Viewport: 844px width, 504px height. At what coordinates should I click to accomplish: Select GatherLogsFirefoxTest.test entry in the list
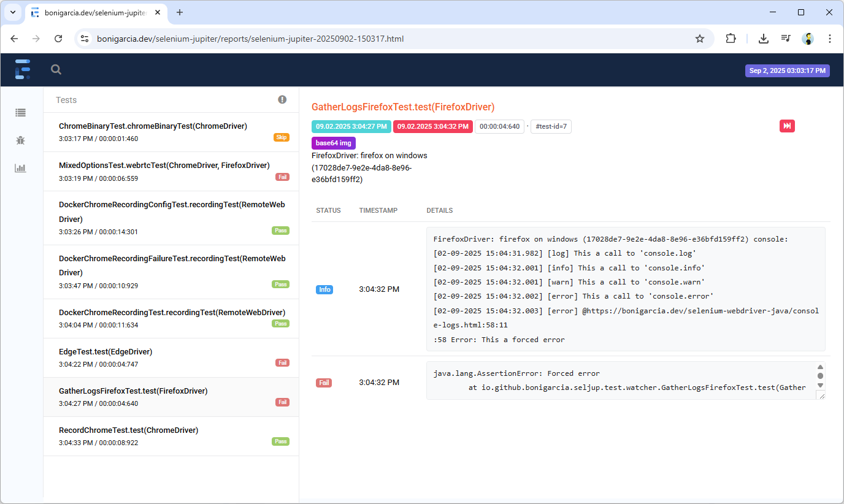171,397
